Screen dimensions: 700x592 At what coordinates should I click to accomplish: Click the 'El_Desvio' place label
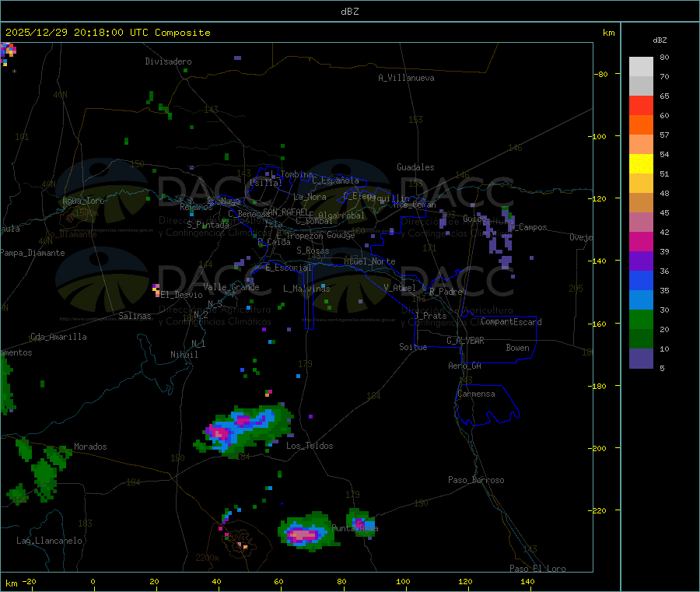point(181,295)
